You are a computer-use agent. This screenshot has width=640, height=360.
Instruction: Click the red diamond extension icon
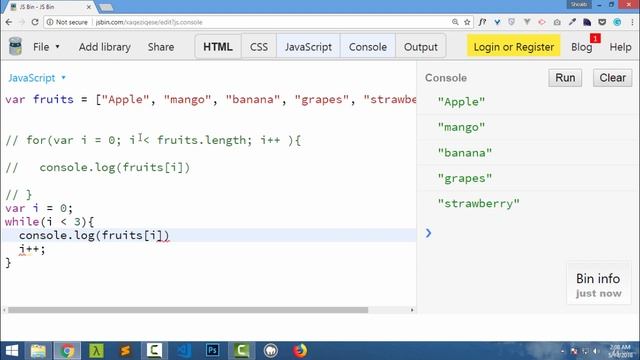[542, 22]
